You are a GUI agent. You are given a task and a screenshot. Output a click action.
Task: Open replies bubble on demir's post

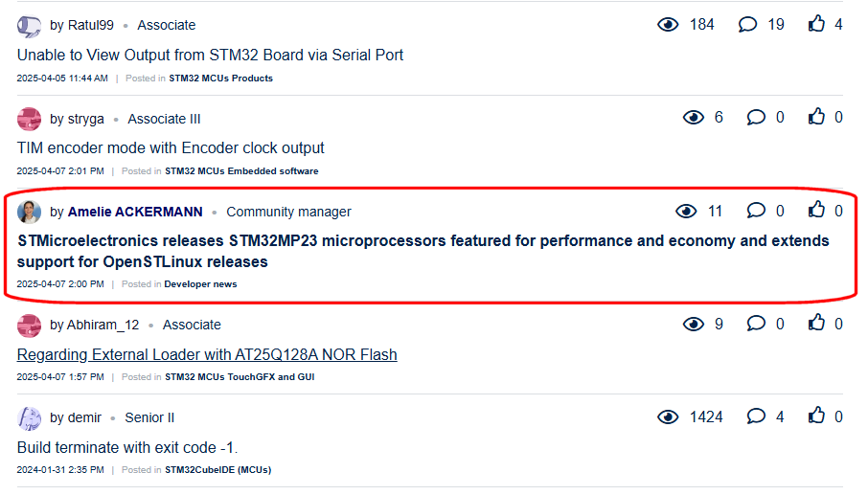756,416
